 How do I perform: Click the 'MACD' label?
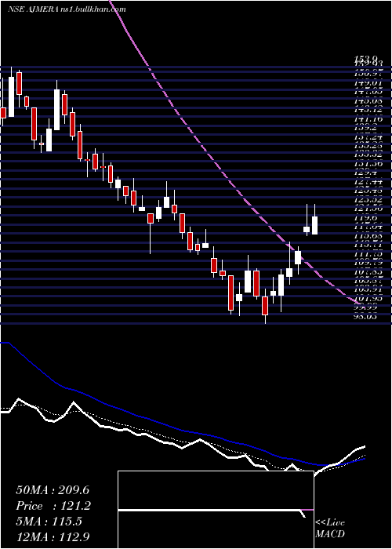tap(329, 534)
